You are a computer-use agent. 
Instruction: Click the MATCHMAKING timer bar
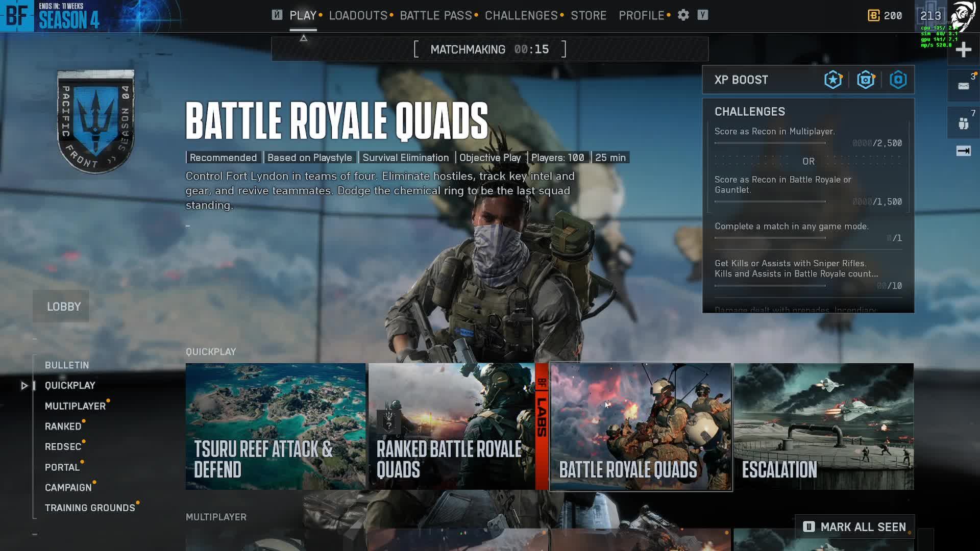click(x=490, y=49)
